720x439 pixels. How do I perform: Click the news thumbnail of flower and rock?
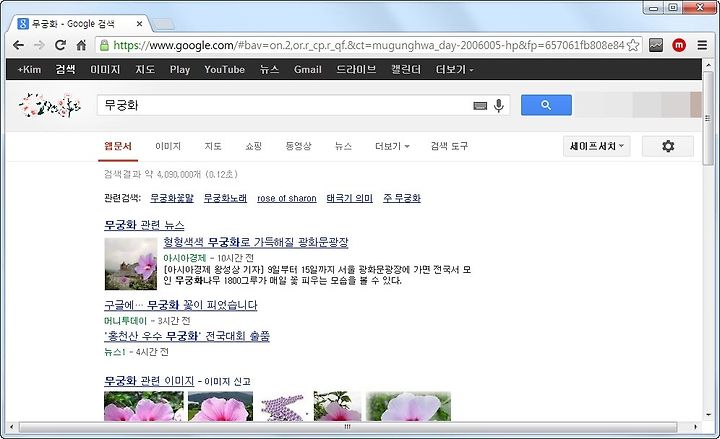coord(131,264)
